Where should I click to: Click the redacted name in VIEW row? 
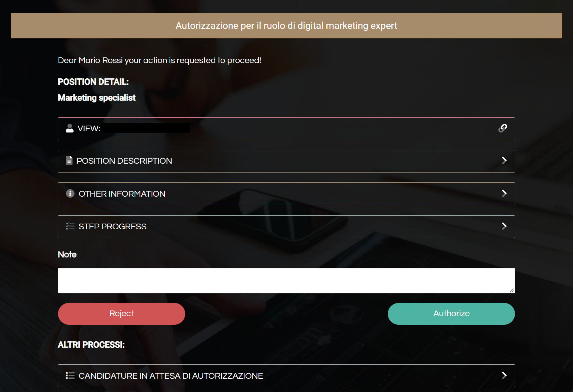tap(147, 128)
